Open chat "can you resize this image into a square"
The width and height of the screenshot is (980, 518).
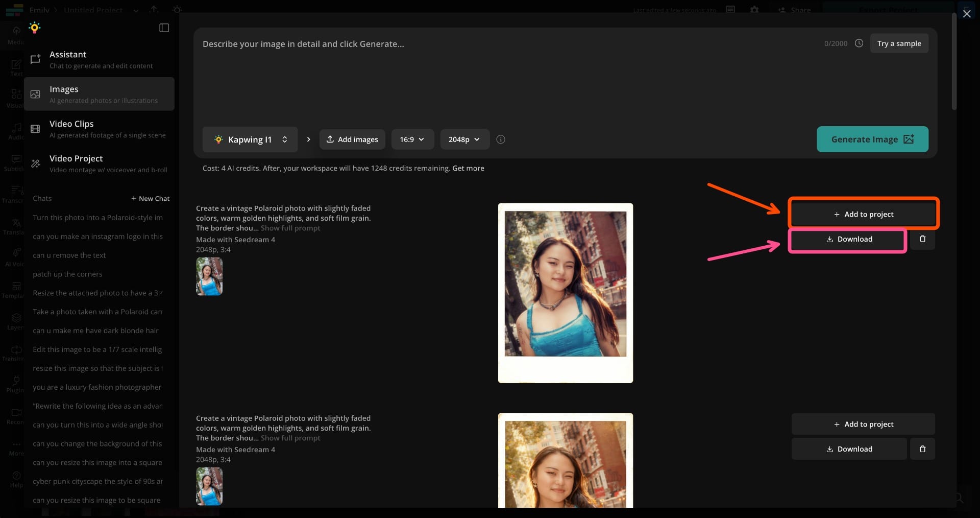tap(98, 463)
